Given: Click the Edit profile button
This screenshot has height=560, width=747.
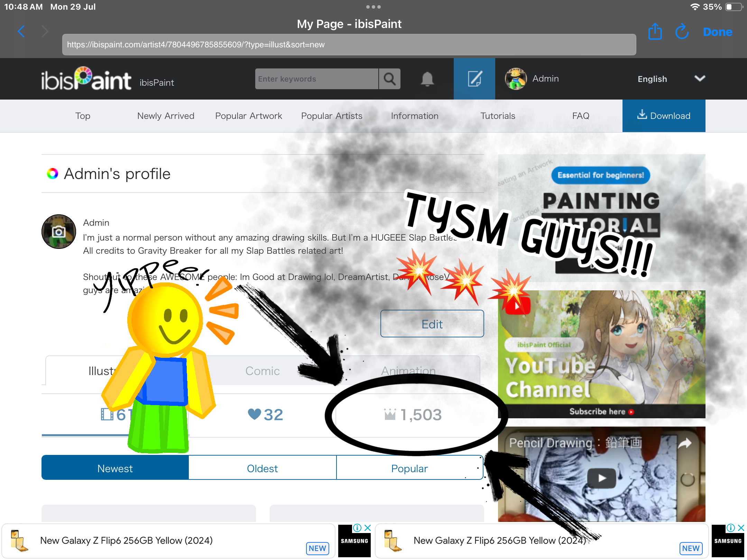Looking at the screenshot, I should click(432, 324).
